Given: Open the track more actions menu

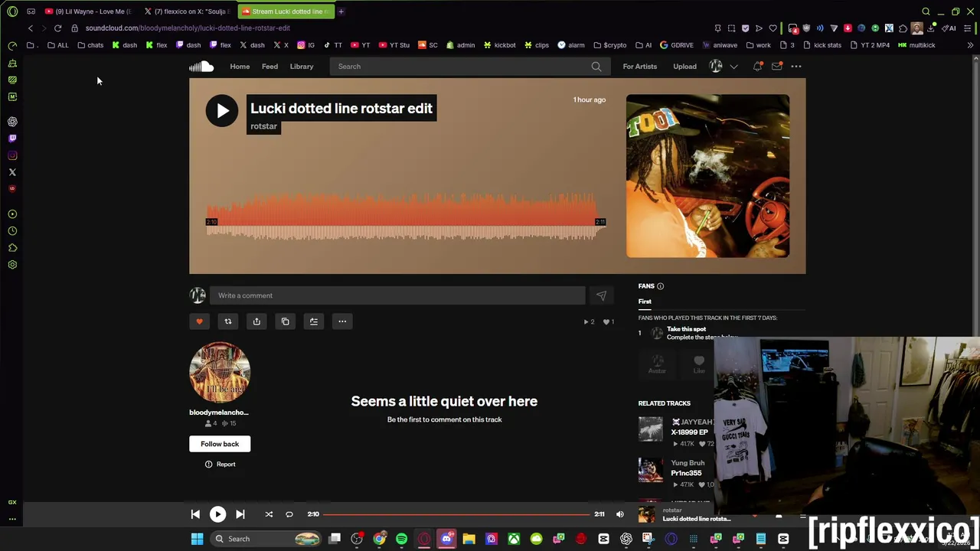Looking at the screenshot, I should click(342, 321).
